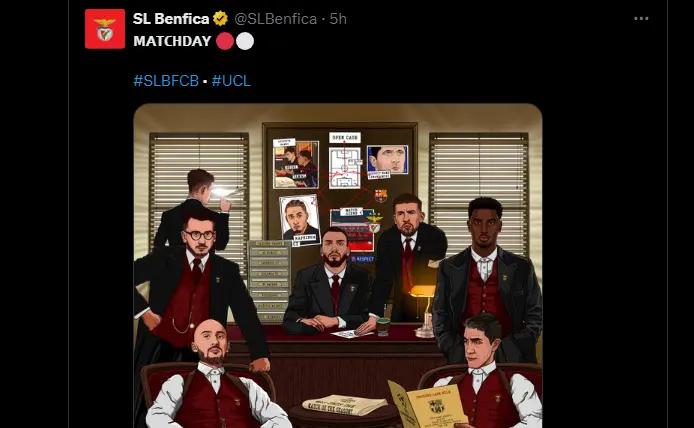694x428 pixels.
Task: Click the filing drawer cabinet in the illustration
Action: [x=269, y=275]
